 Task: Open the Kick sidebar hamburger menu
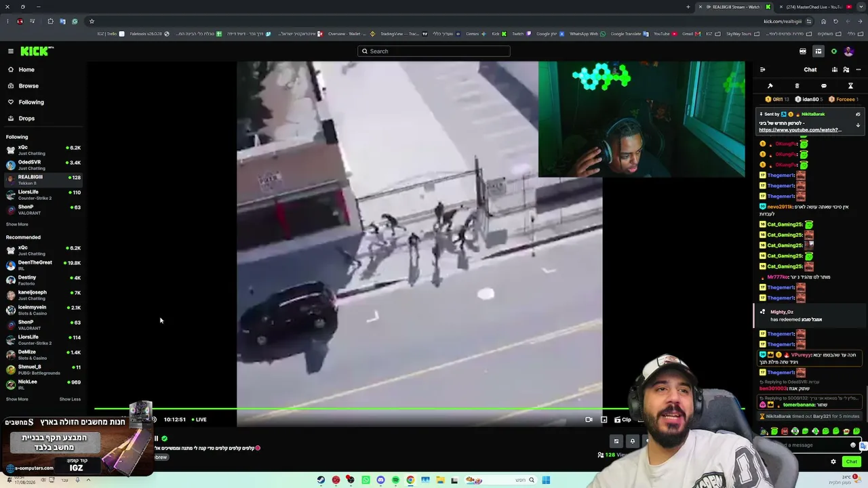[11, 51]
